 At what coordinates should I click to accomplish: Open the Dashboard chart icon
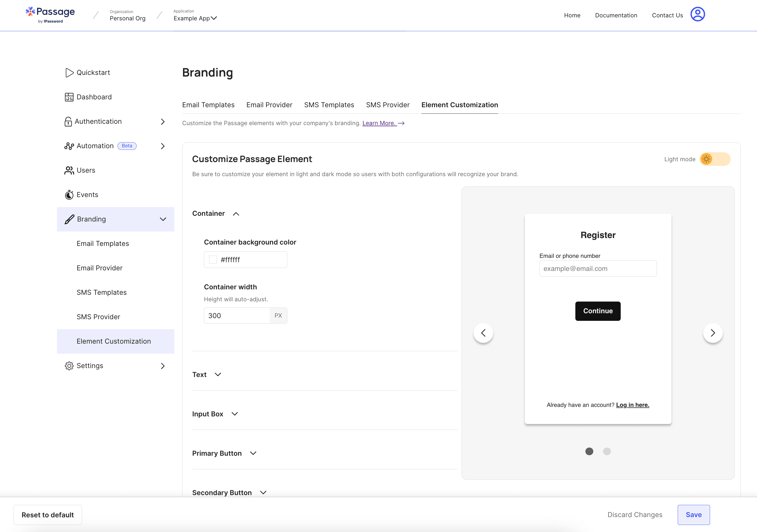[69, 97]
